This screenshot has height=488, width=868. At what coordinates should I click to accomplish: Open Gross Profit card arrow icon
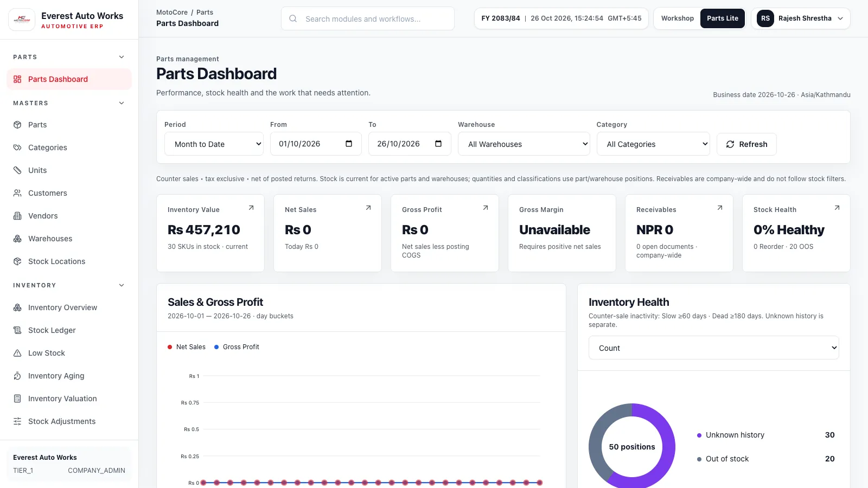[x=486, y=208]
